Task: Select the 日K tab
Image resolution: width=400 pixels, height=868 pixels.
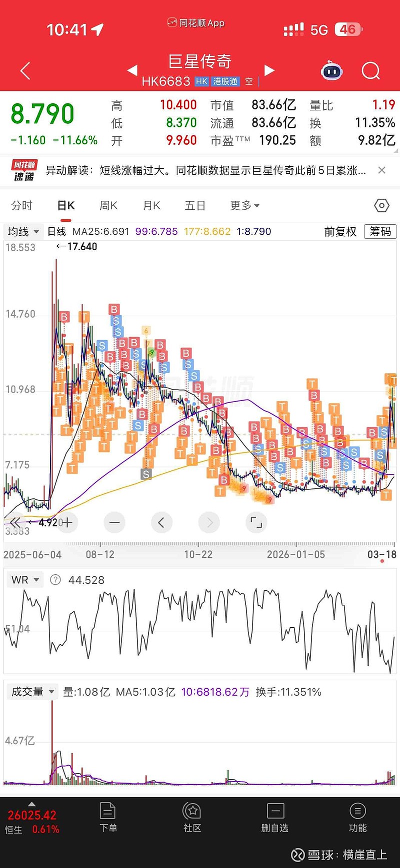Action: [x=65, y=205]
